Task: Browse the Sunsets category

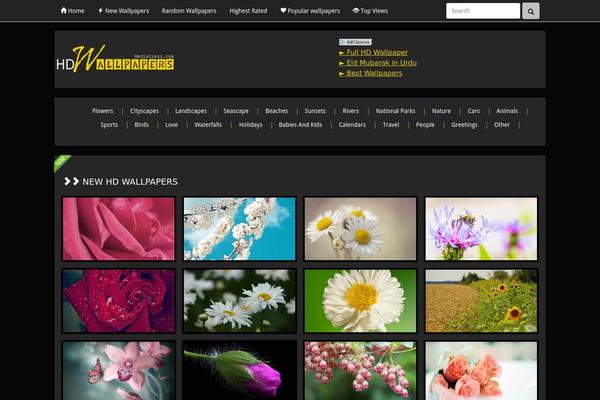Action: (x=315, y=111)
